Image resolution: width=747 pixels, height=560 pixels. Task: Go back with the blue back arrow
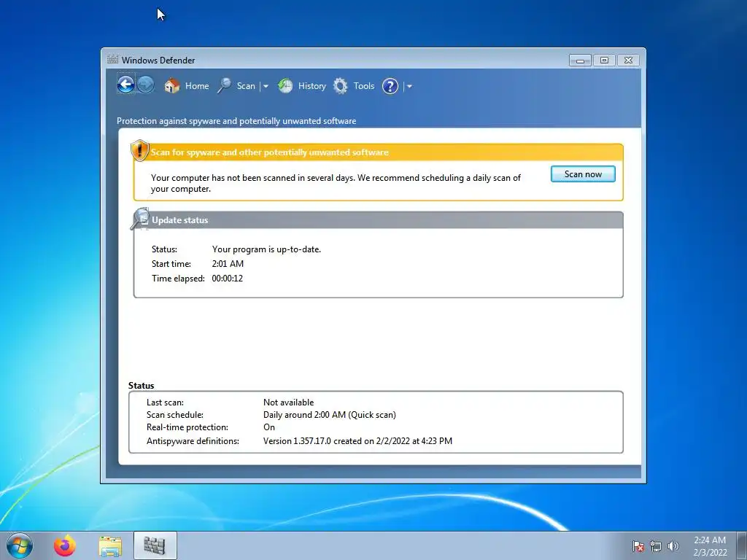pos(125,85)
